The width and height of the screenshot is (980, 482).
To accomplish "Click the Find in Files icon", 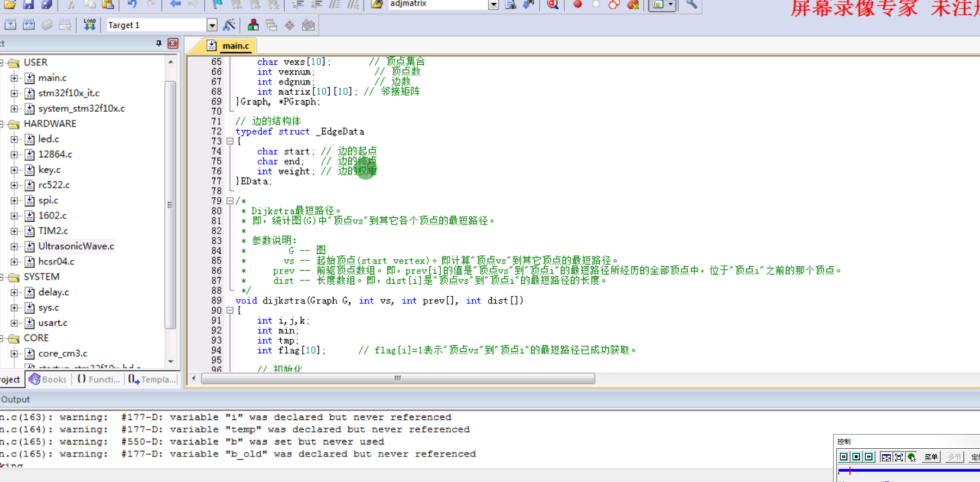I will (377, 4).
